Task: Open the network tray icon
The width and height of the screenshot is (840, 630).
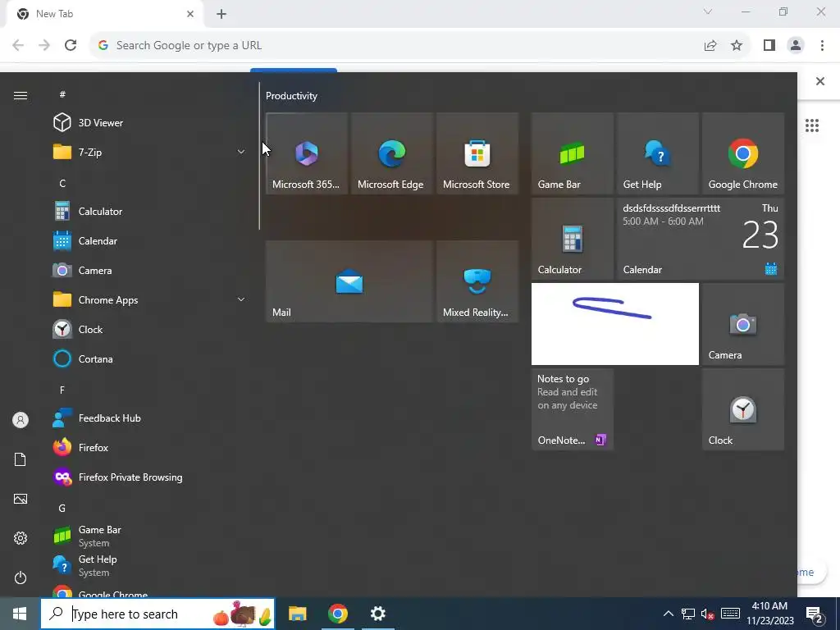Action: tap(688, 614)
